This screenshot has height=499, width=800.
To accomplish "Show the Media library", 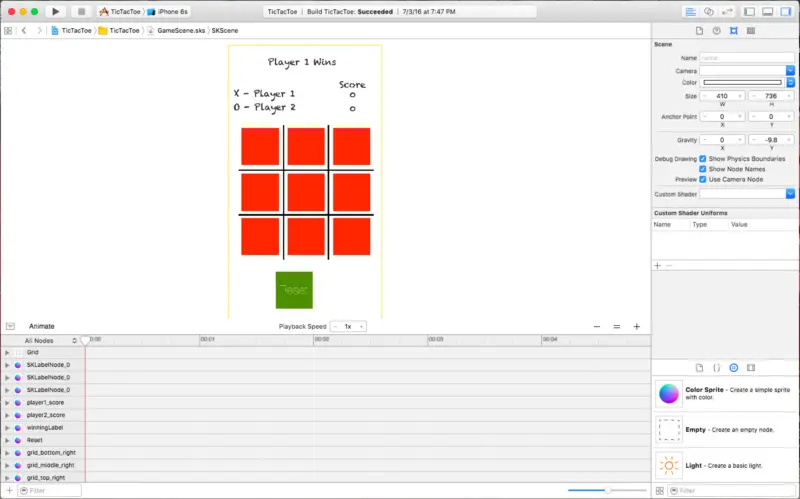I will [x=751, y=368].
